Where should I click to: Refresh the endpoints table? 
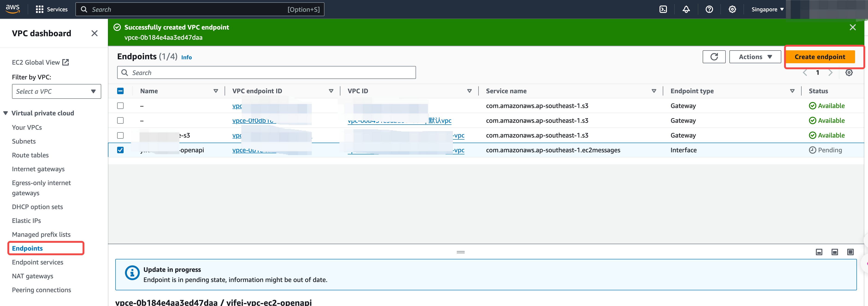point(714,57)
